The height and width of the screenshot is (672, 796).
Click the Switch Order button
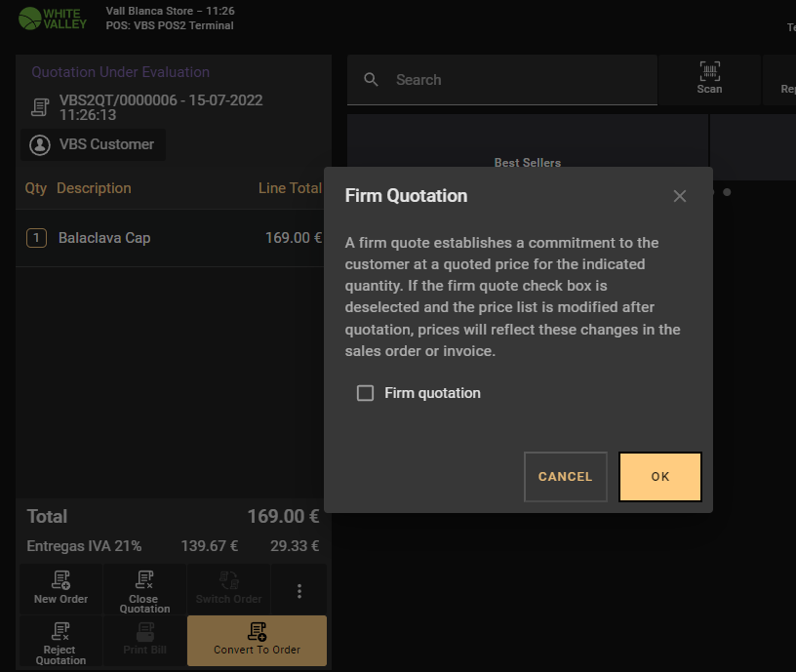tap(228, 589)
